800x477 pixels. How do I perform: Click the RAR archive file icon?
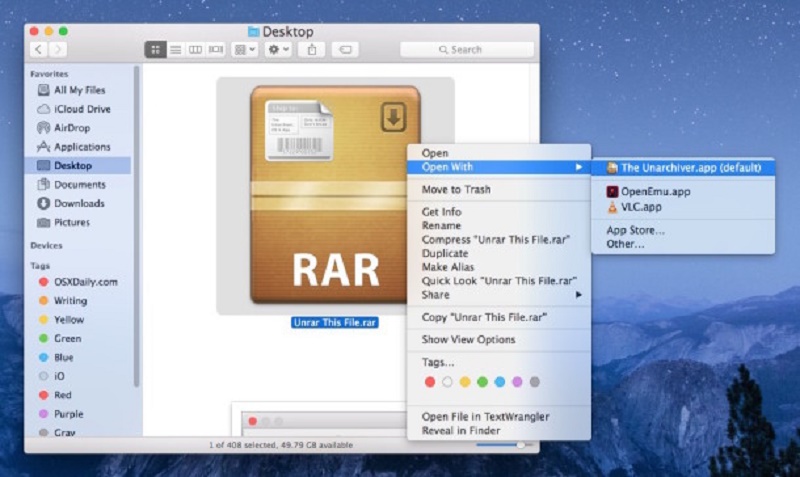tap(335, 195)
